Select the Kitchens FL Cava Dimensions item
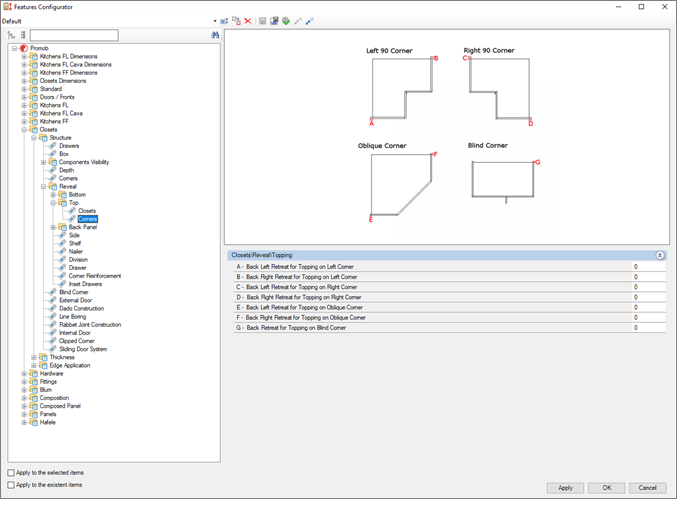The width and height of the screenshot is (680, 505). point(76,65)
